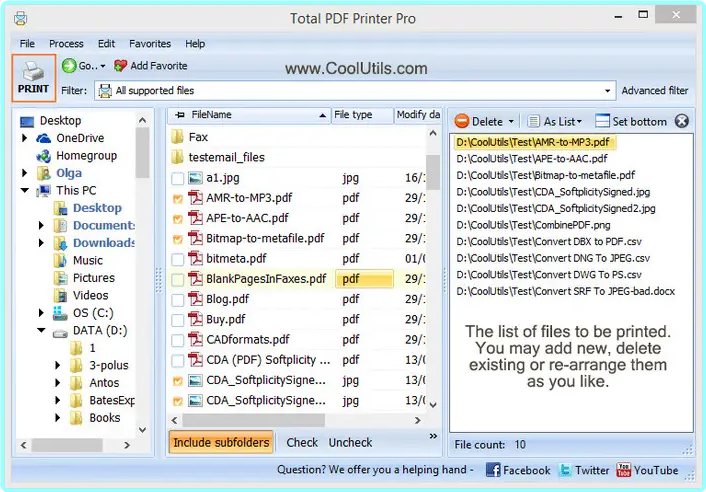The height and width of the screenshot is (492, 706).
Task: Uncheck the AMR-to-MP3.pdf checkbox
Action: (x=177, y=199)
